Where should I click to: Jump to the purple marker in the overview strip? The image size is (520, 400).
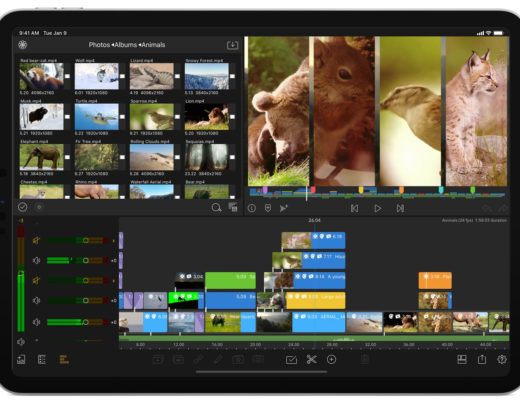265,190
